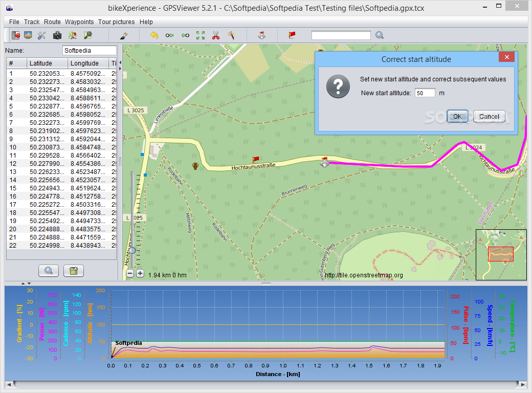Screen dimensions: 532x393
Task: Click latitude value 50.233042 in row 4
Action: pyautogui.click(x=47, y=98)
